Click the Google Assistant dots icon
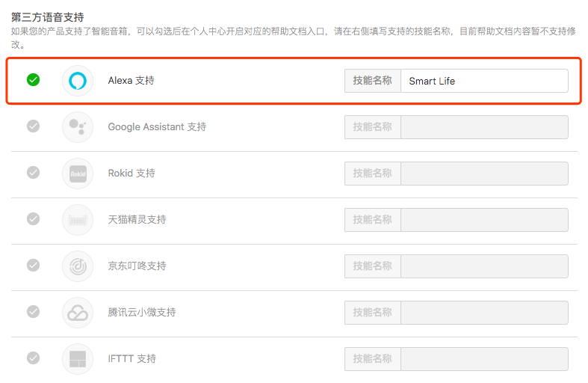588x383 pixels. 78,127
